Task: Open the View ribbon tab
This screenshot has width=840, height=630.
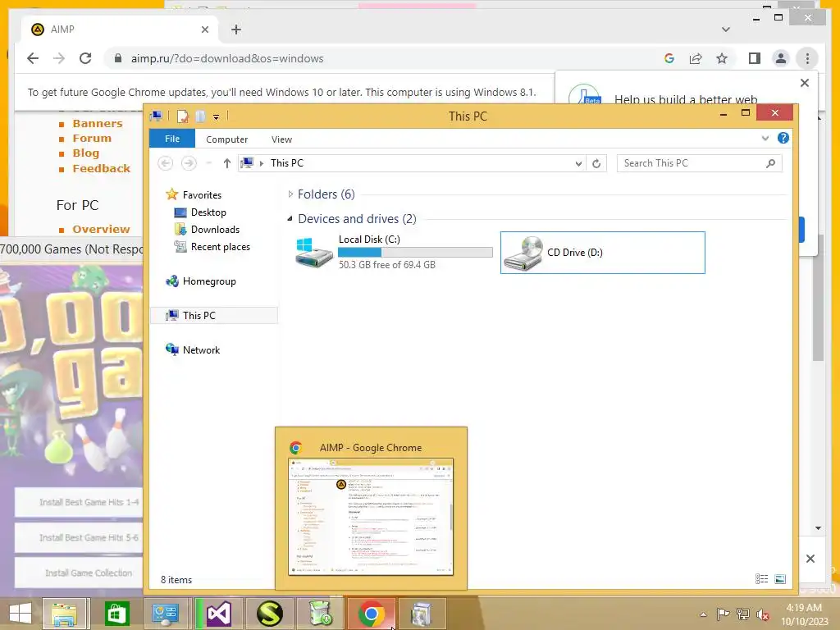Action: pos(282,139)
